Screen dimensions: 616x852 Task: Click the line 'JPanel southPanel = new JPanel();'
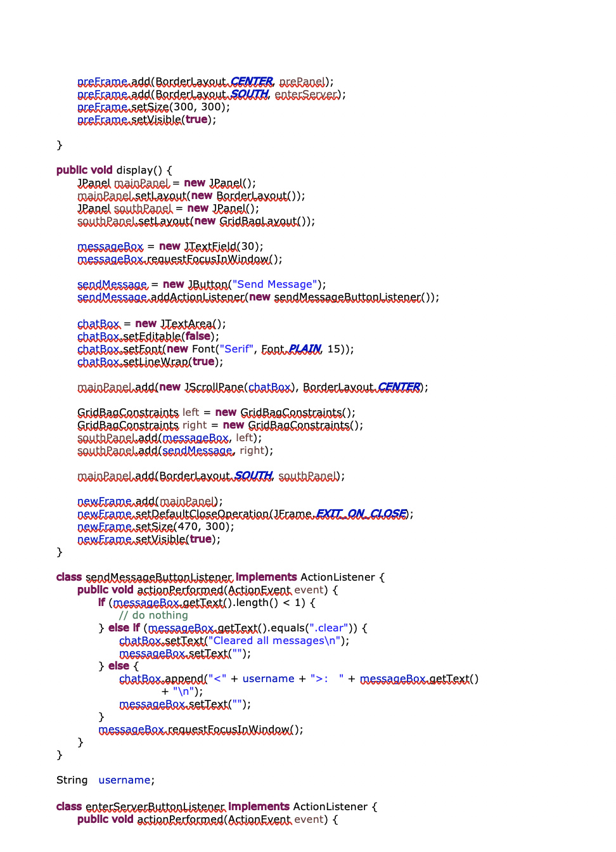(x=168, y=209)
